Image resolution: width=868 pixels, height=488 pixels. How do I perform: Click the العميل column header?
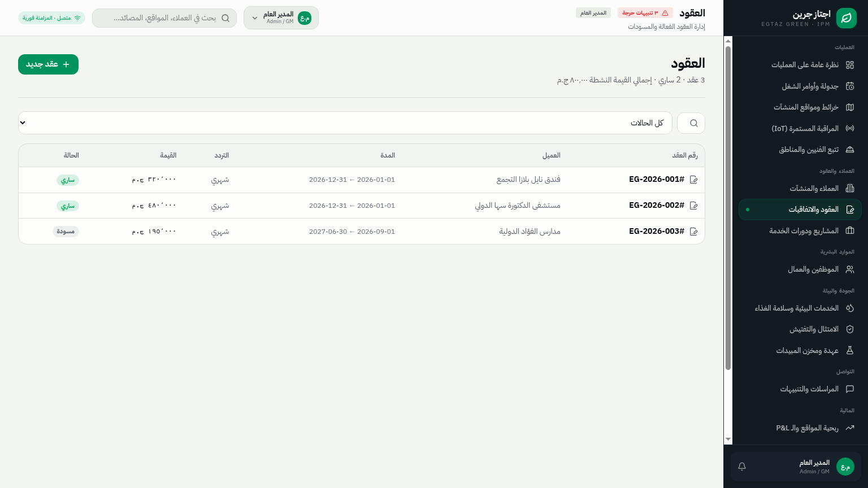[x=552, y=155]
